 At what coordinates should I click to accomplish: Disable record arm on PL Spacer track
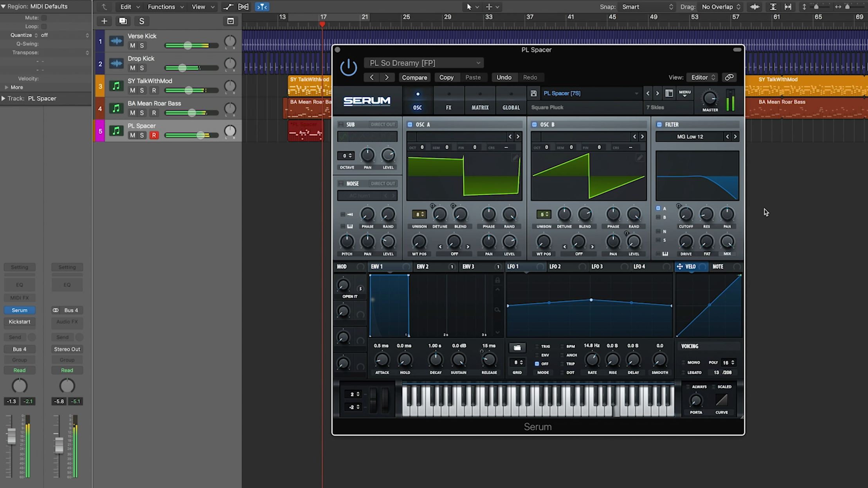(154, 135)
